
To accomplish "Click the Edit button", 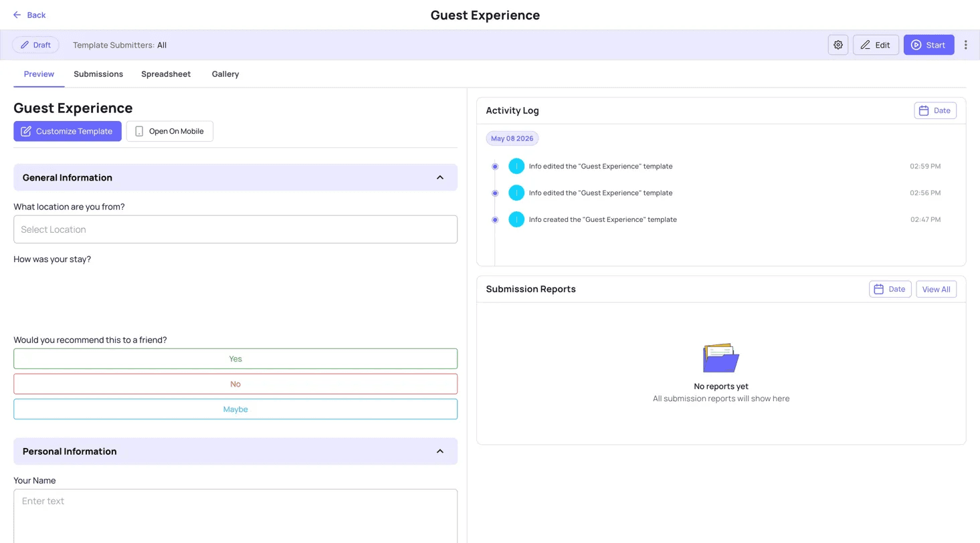I will pos(876,45).
